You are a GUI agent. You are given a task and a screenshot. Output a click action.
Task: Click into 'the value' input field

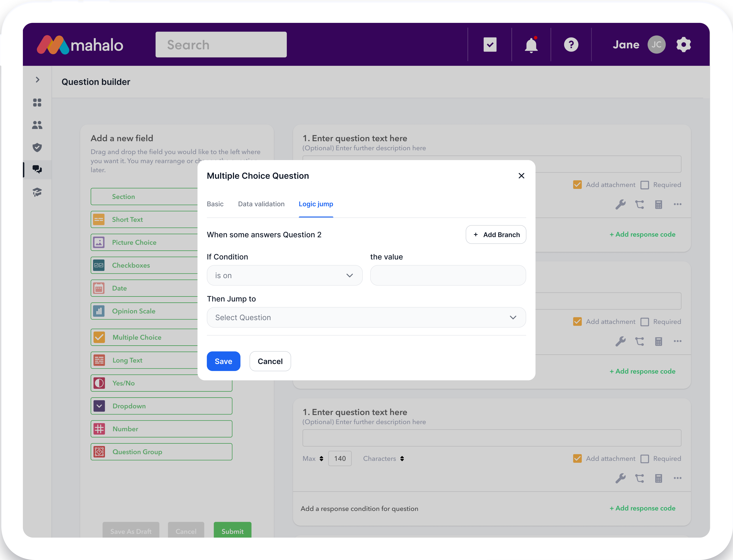pyautogui.click(x=448, y=275)
